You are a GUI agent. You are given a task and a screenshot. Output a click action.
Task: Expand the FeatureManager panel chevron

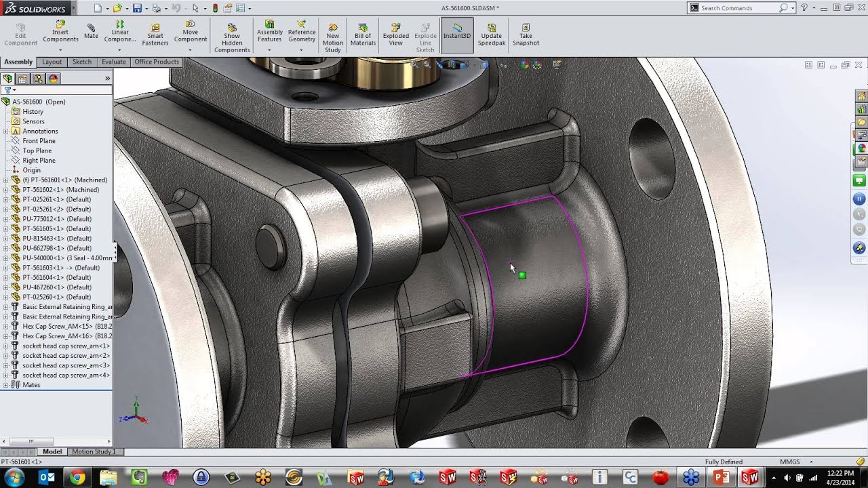[x=107, y=79]
